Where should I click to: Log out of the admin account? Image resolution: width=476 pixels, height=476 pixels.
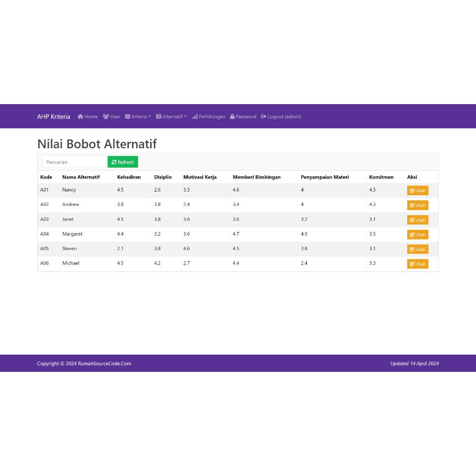point(281,117)
